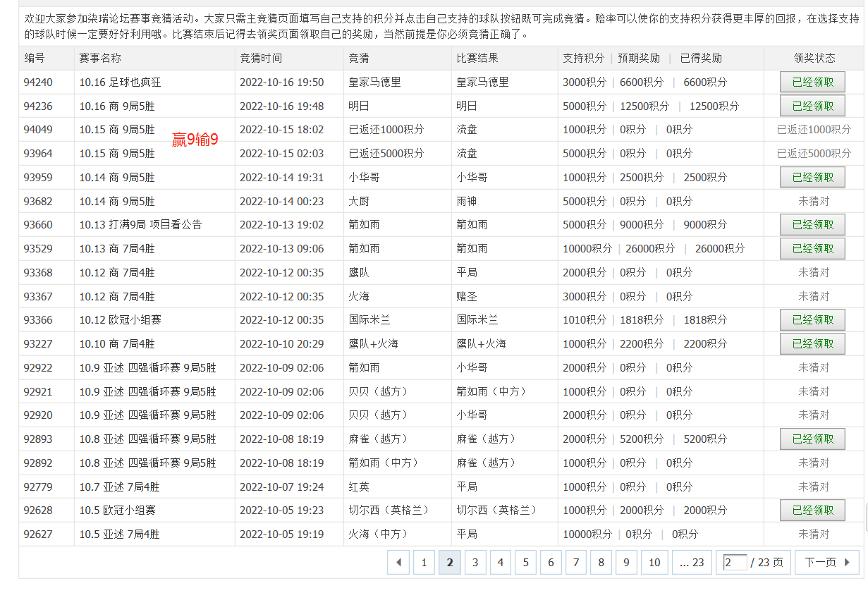
Task: Jump to last page '... 23'
Action: coord(692,563)
